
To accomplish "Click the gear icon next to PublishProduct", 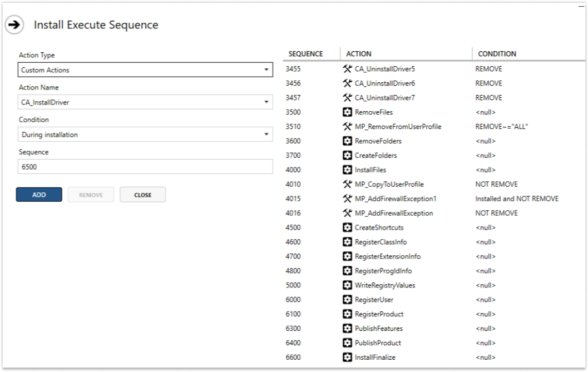I will pos(347,343).
